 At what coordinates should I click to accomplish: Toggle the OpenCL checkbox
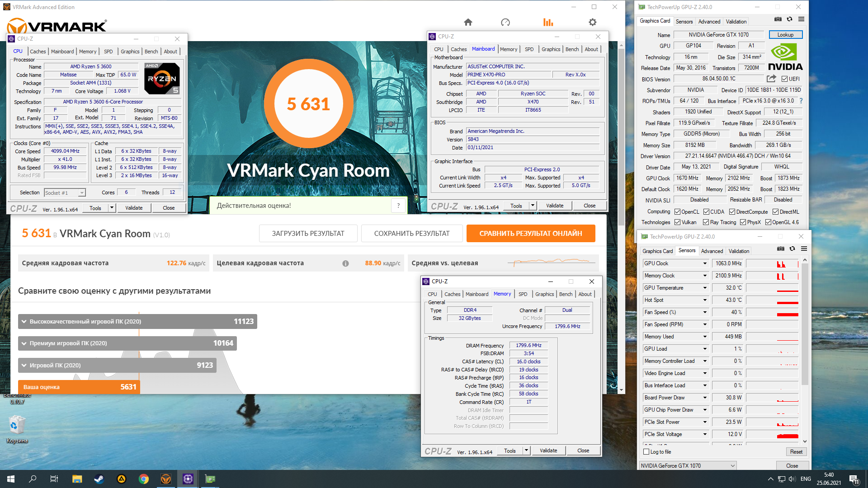pos(677,212)
